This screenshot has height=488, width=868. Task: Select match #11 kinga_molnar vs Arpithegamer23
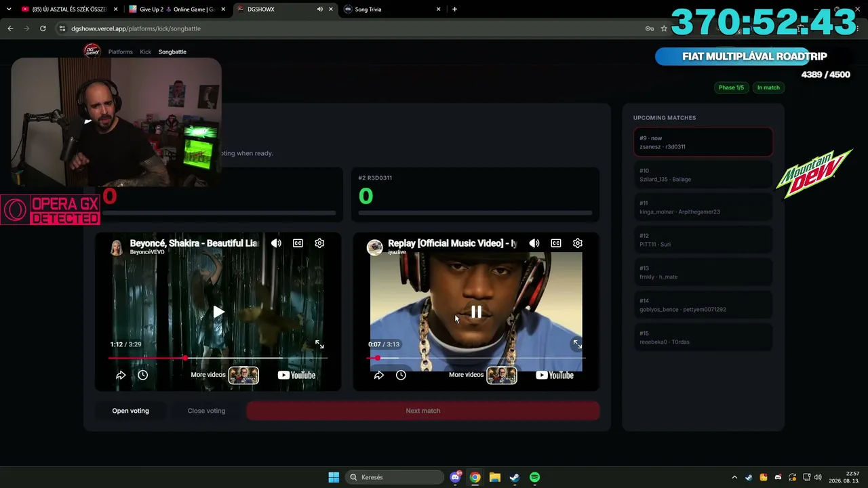click(703, 207)
